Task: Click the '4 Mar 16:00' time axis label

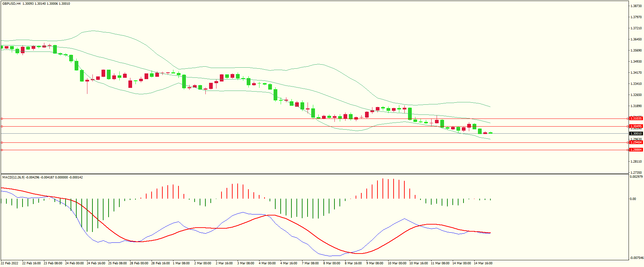Action: point(289,263)
